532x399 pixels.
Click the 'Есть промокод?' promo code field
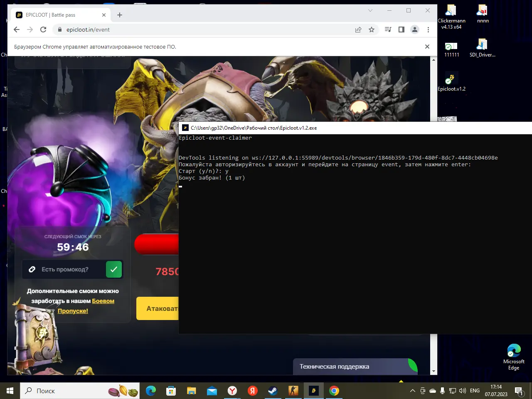pos(64,269)
